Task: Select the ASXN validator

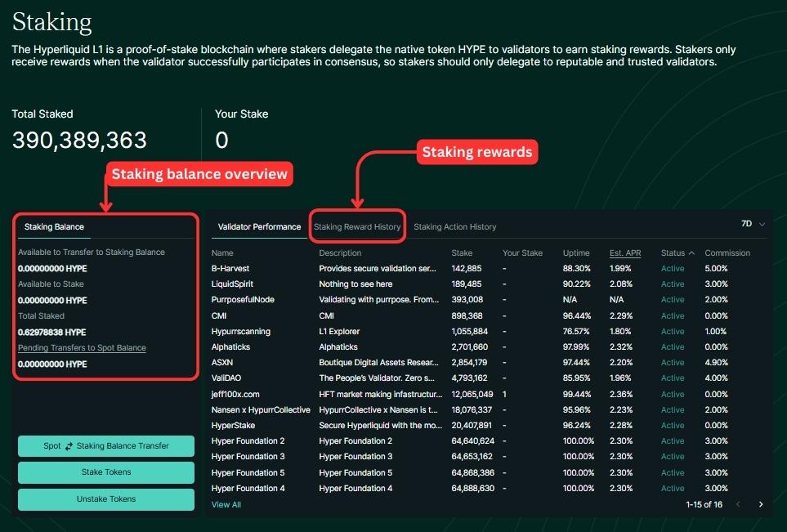Action: click(221, 362)
